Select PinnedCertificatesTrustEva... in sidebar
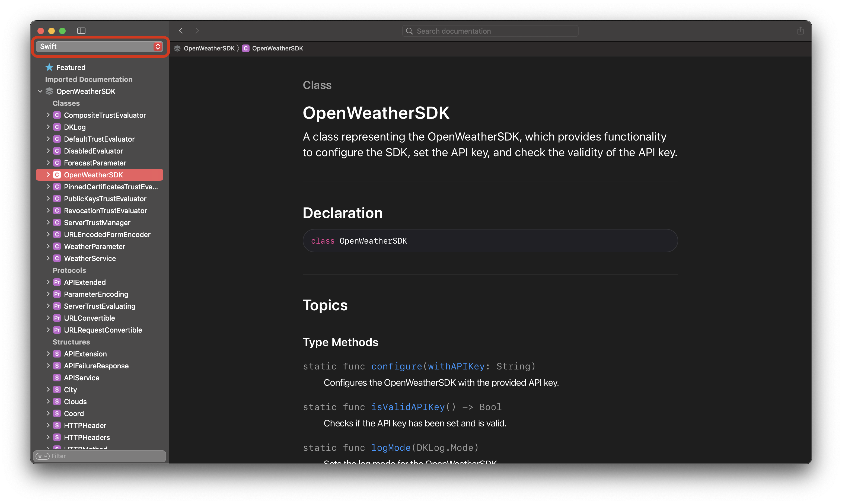 (111, 187)
